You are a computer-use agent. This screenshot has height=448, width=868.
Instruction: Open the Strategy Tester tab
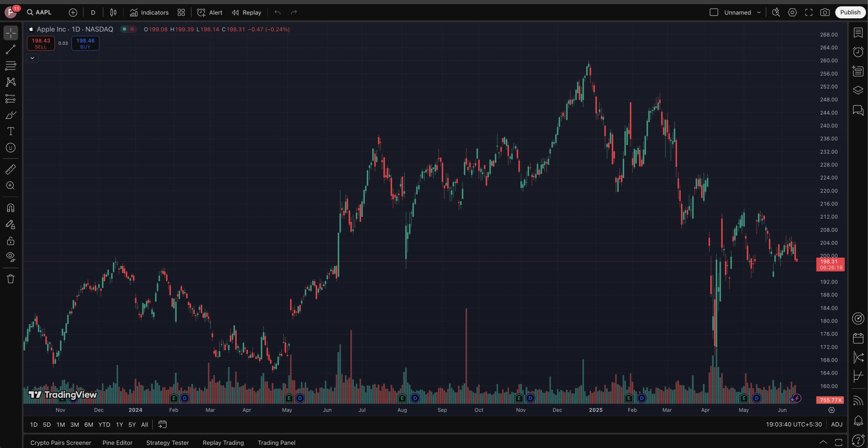click(x=167, y=443)
